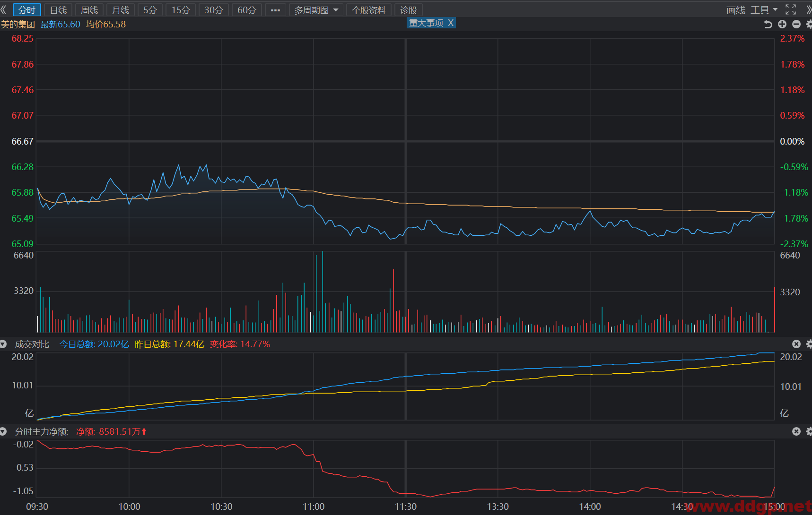Click the 2.37% top percent axis label

click(792, 38)
